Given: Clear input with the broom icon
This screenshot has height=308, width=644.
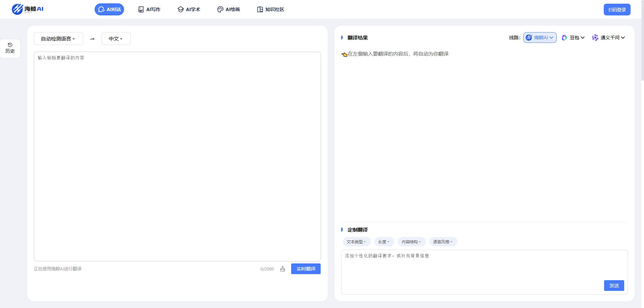Looking at the screenshot, I should coord(282,269).
